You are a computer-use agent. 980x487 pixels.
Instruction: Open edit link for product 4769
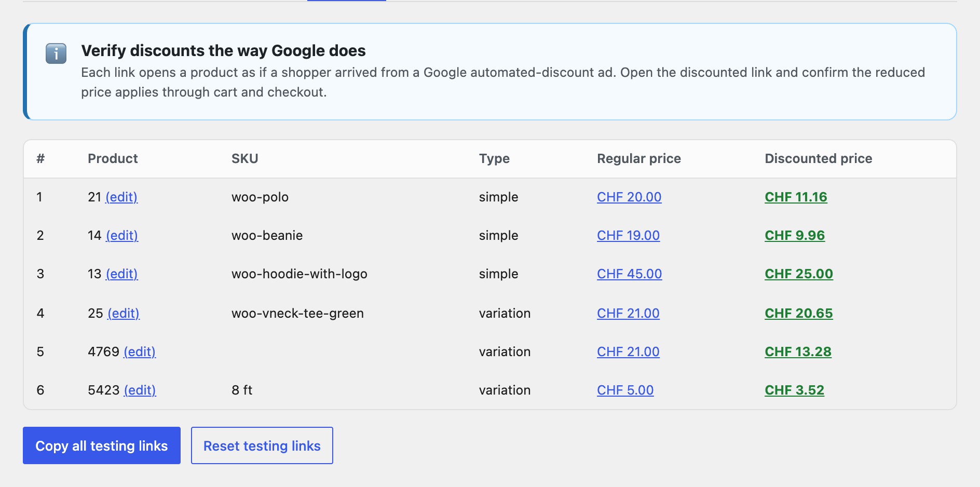click(140, 352)
